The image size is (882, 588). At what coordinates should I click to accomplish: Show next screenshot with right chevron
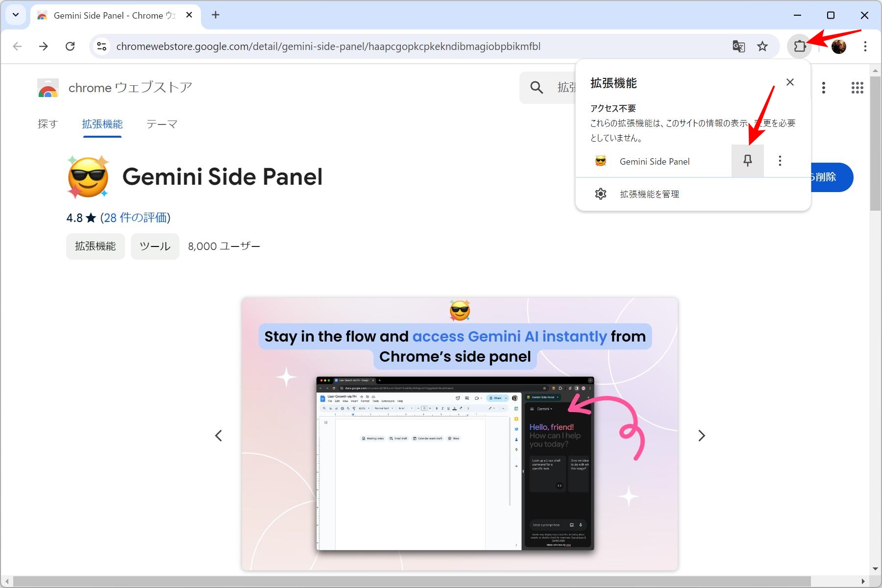tap(701, 436)
